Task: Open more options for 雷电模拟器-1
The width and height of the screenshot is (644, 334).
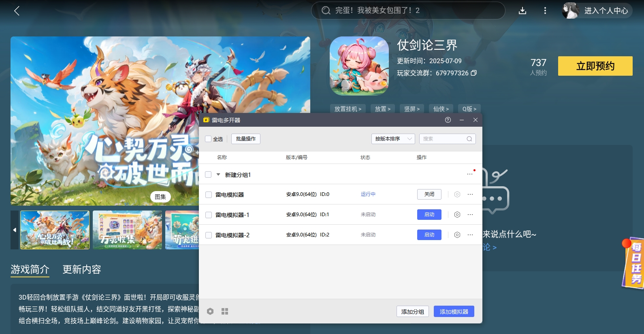Action: (x=470, y=215)
